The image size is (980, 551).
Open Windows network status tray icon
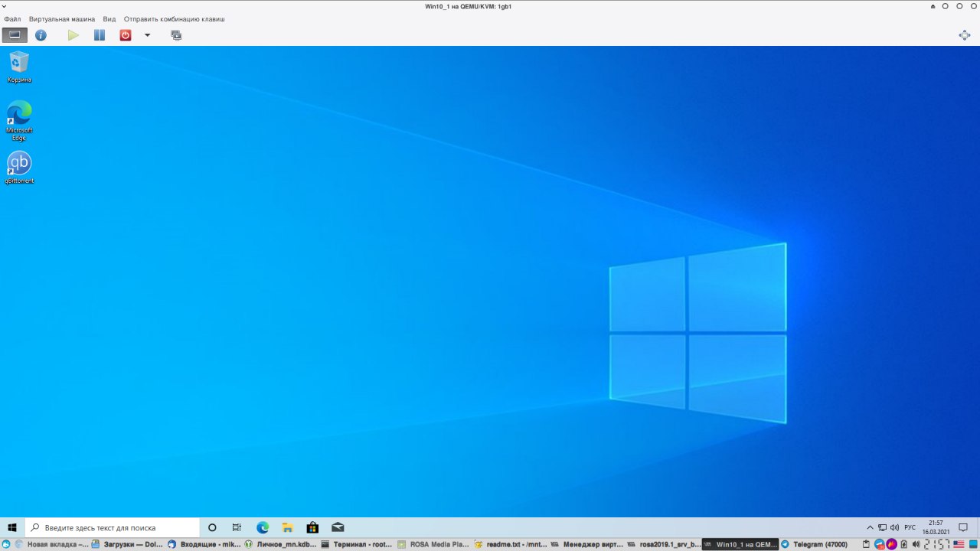pos(882,527)
